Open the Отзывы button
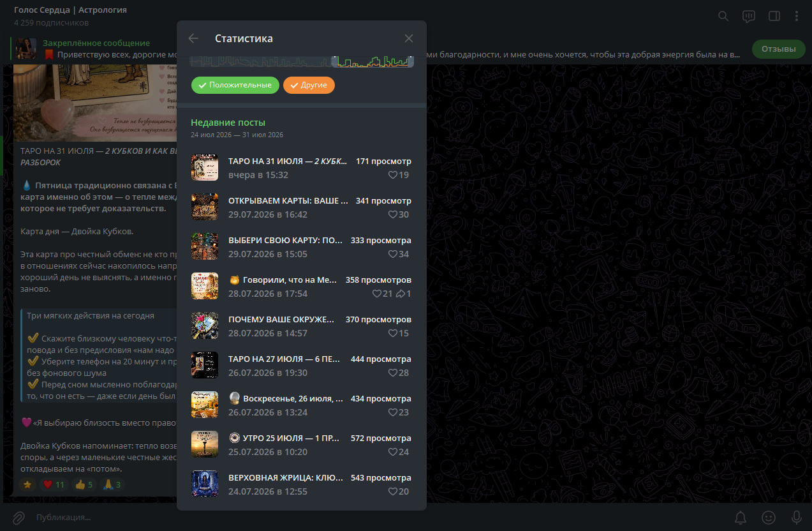The width and height of the screenshot is (812, 531). [x=778, y=49]
